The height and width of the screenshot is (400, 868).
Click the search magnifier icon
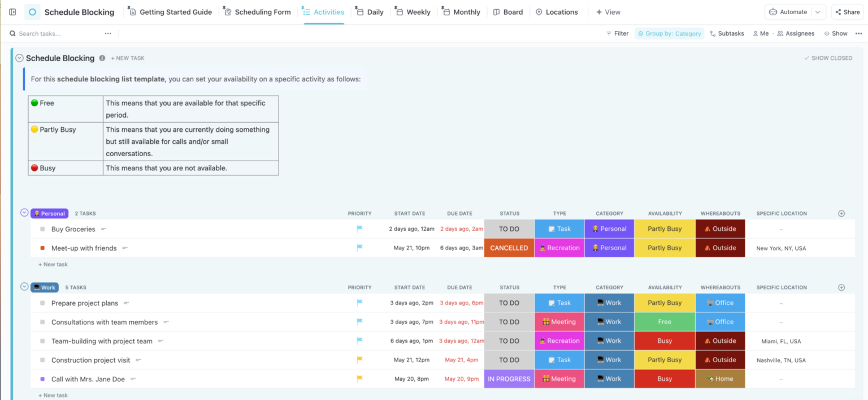coord(12,33)
